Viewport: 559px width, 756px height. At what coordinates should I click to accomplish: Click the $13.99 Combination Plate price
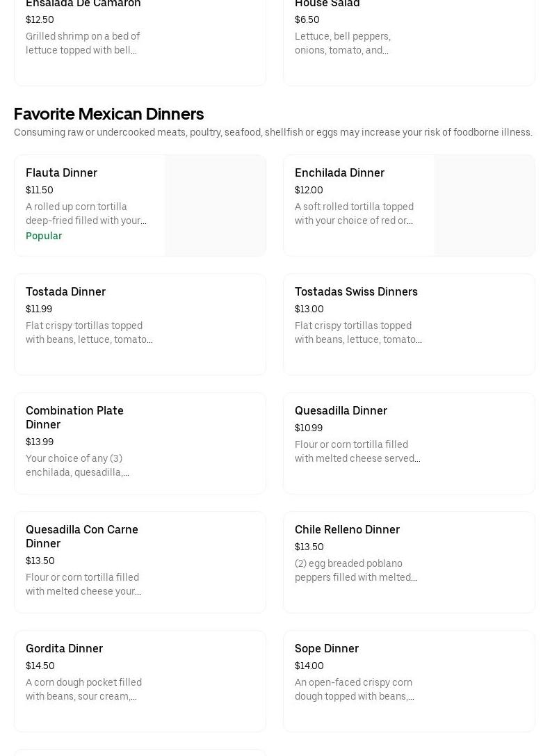(40, 442)
